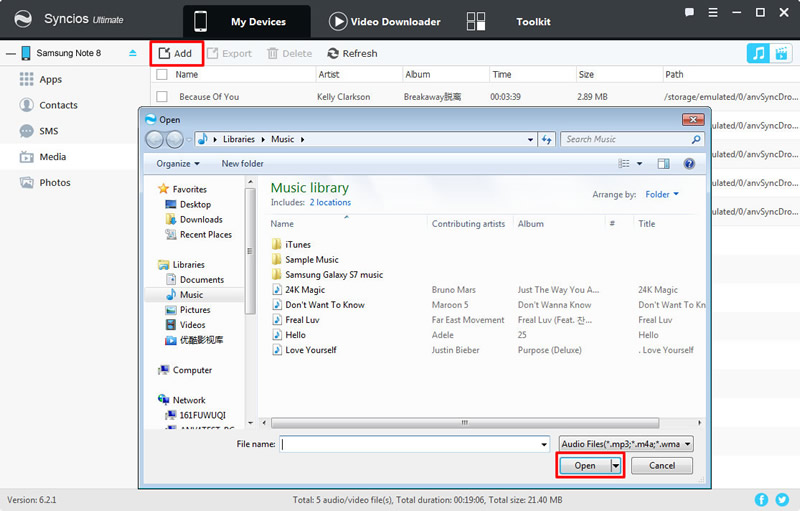Open the Arrange by Folder dropdown
The image size is (800, 511).
[662, 194]
